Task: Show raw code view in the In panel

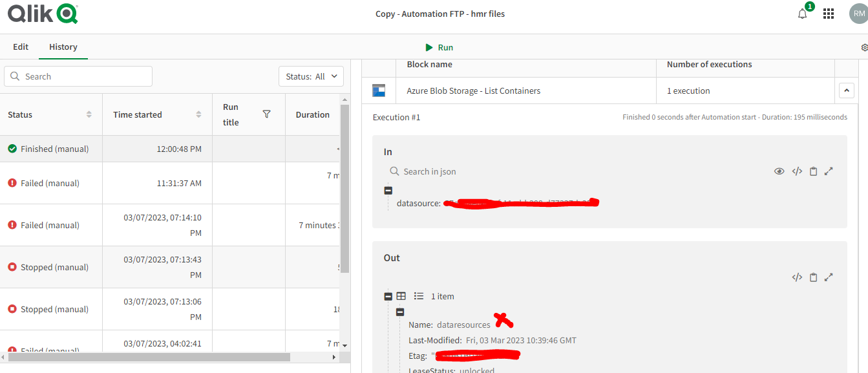Action: [x=797, y=171]
